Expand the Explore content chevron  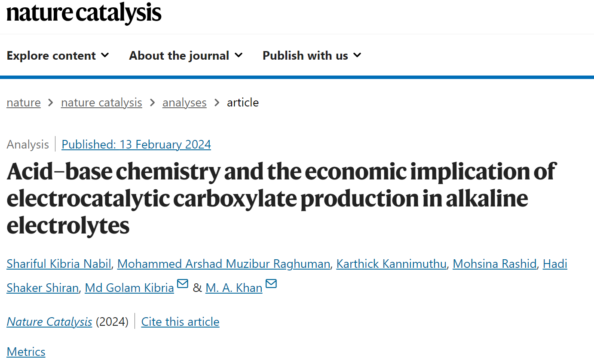[105, 55]
